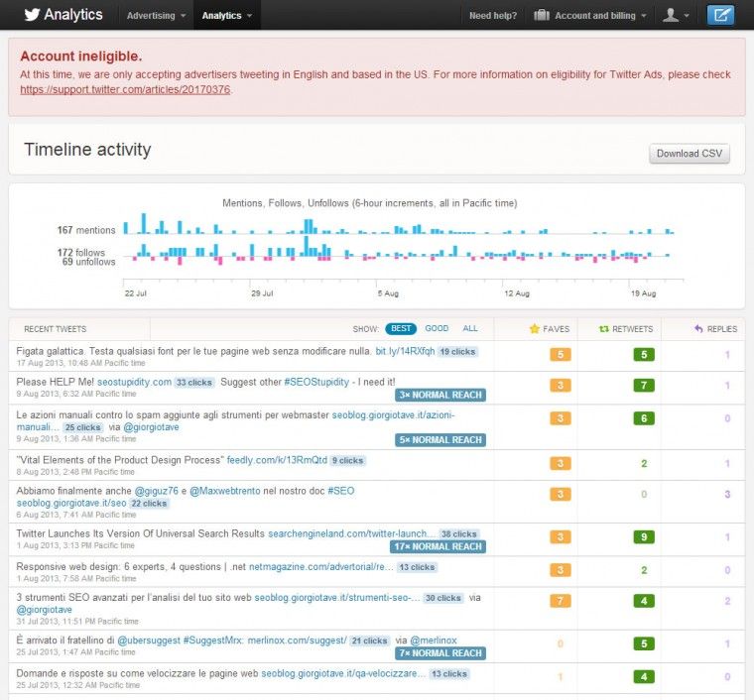This screenshot has width=754, height=700.
Task: Expand the Advertising dropdown menu
Action: [x=156, y=16]
